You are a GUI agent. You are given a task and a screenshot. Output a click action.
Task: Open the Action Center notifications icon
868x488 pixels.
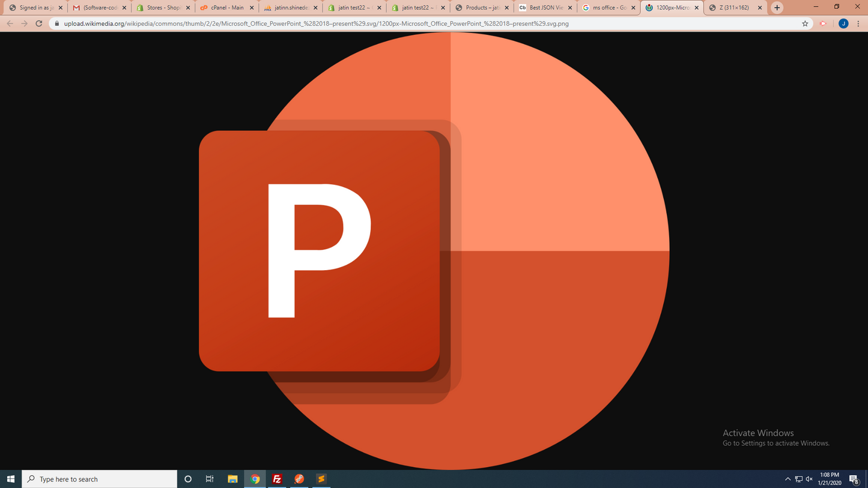coord(854,479)
